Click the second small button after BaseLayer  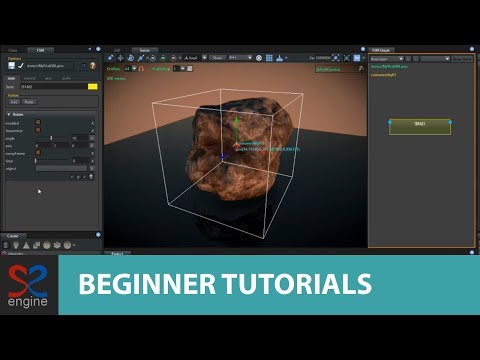coord(416,59)
